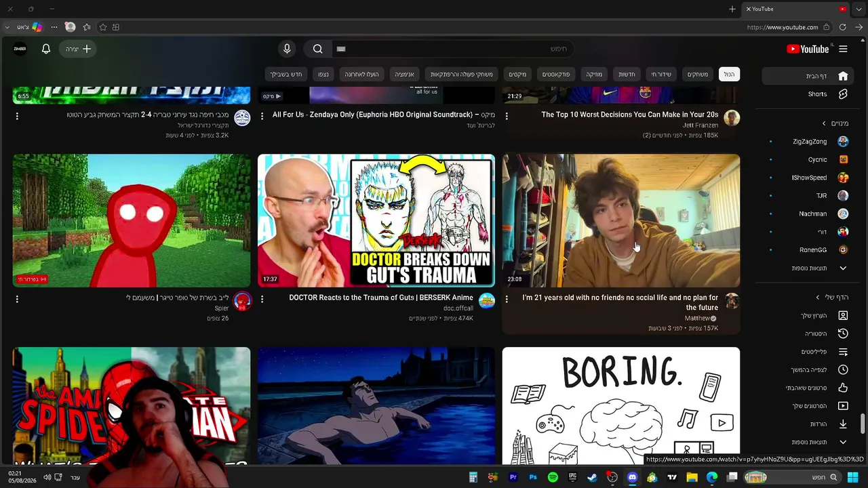The width and height of the screenshot is (868, 488).
Task: Open the Spier channel avatar
Action: 242,301
